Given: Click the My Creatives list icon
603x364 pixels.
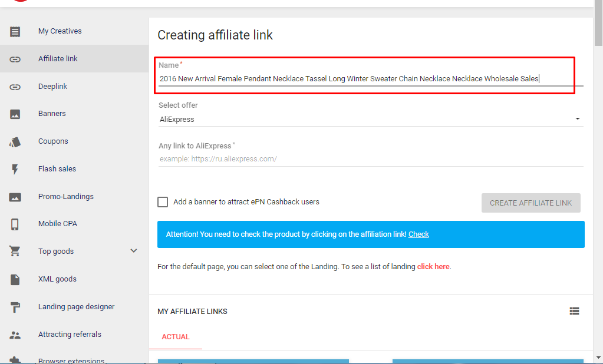Looking at the screenshot, I should click(15, 32).
